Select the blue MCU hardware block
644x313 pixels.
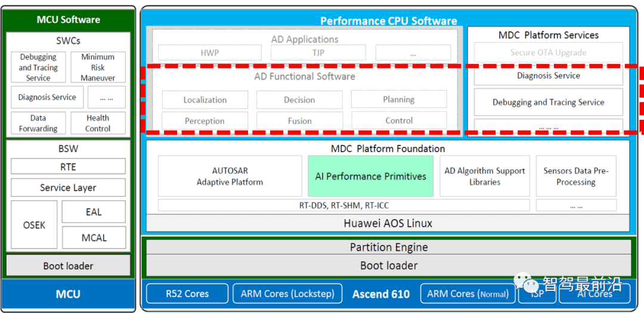pos(68,294)
